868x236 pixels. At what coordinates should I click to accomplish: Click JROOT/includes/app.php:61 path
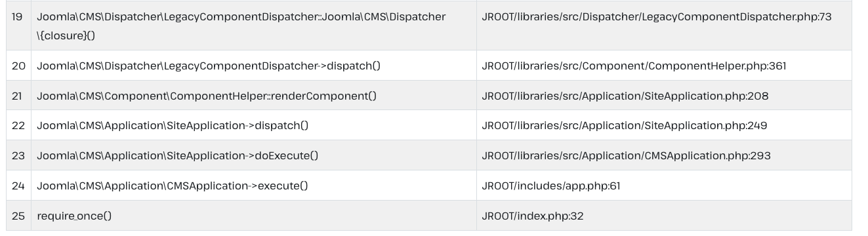(551, 186)
